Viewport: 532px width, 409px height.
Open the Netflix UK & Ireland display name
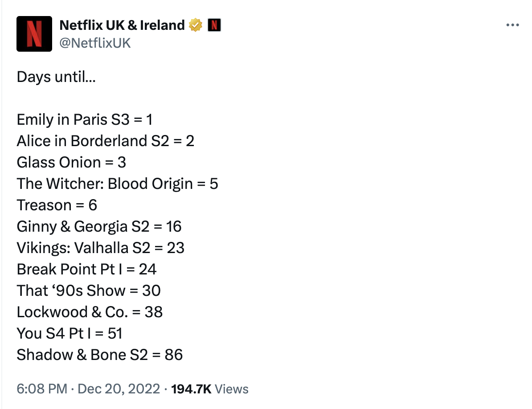122,25
